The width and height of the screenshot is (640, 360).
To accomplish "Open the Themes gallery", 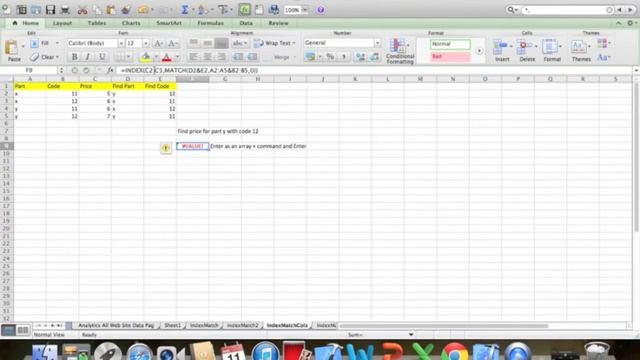I will [581, 50].
